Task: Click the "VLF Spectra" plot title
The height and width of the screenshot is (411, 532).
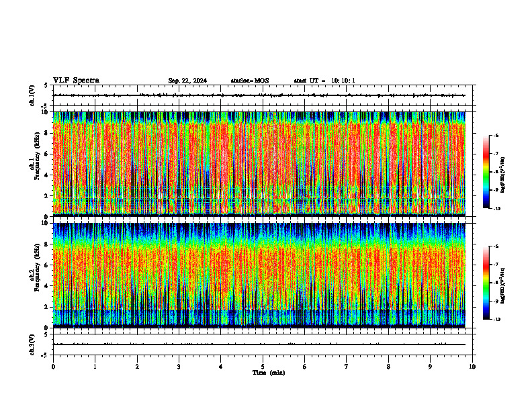Action: (76, 81)
